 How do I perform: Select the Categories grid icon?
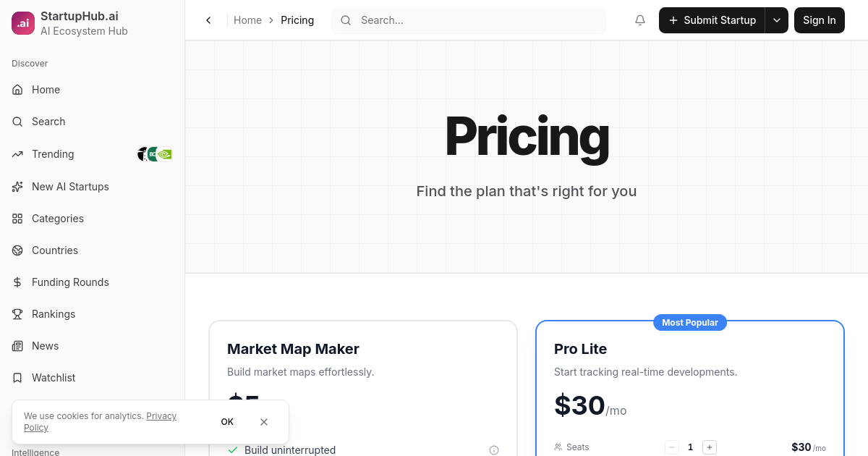pyautogui.click(x=17, y=219)
